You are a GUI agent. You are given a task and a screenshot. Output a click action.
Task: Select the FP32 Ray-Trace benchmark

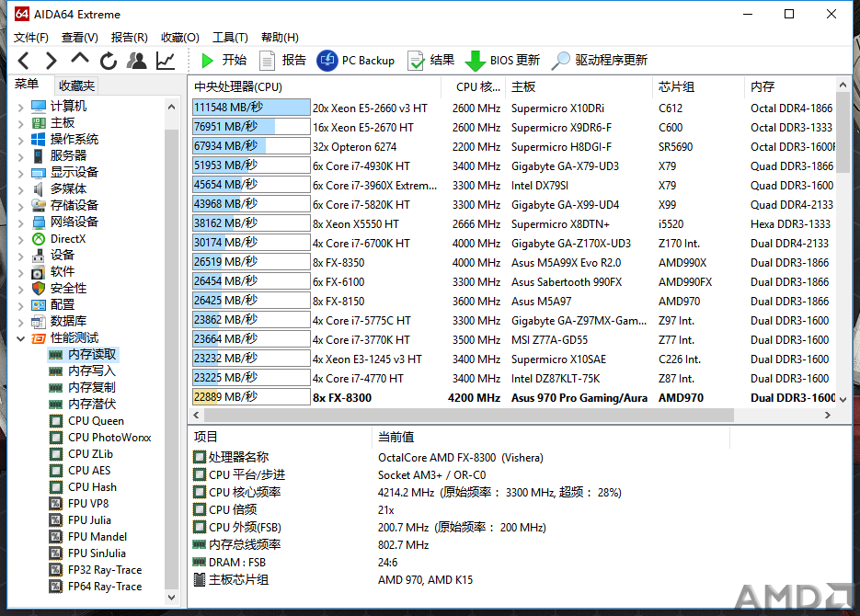96,570
